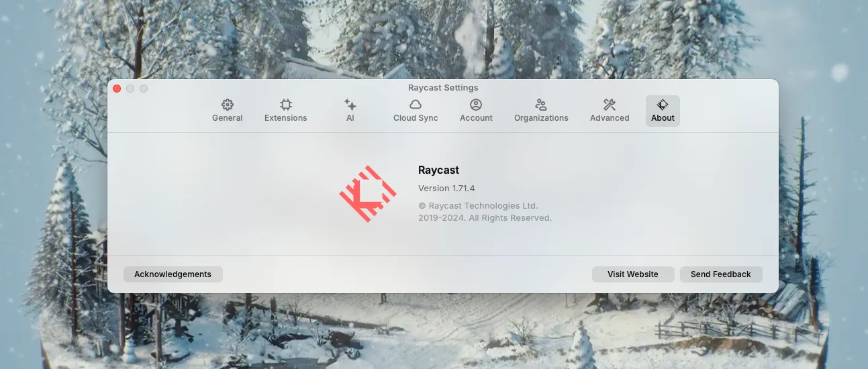Click the Raycast Settings window title
The height and width of the screenshot is (369, 868).
click(443, 88)
